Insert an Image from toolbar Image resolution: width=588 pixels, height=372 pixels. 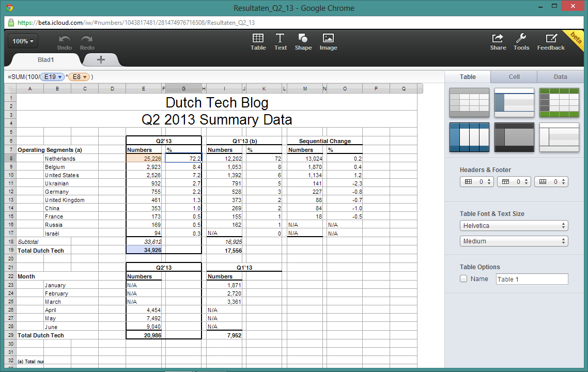(328, 42)
